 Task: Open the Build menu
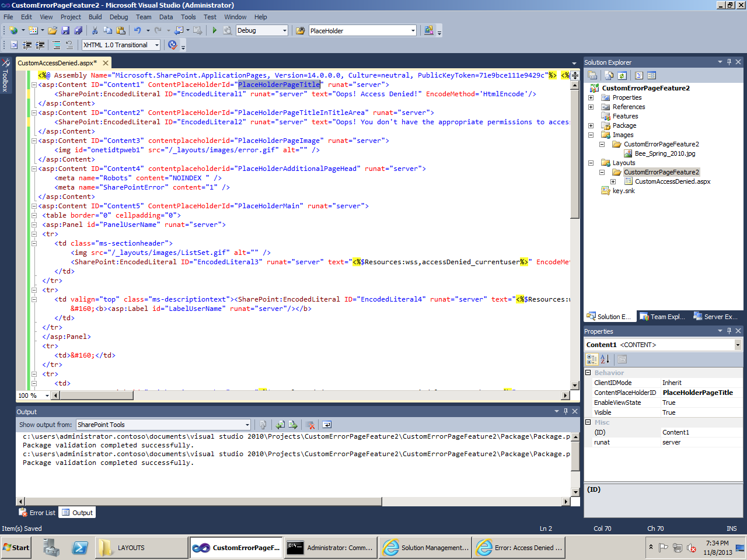tap(95, 17)
